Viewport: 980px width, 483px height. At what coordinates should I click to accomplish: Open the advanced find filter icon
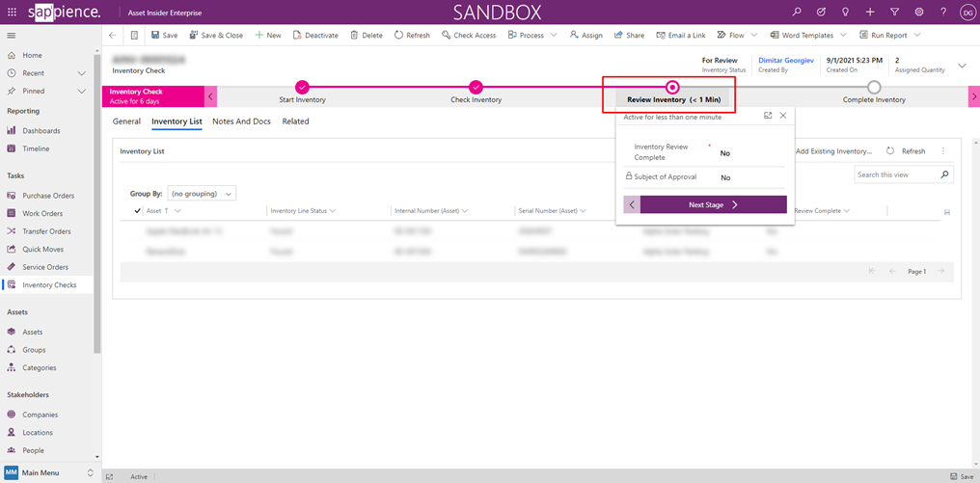894,12
